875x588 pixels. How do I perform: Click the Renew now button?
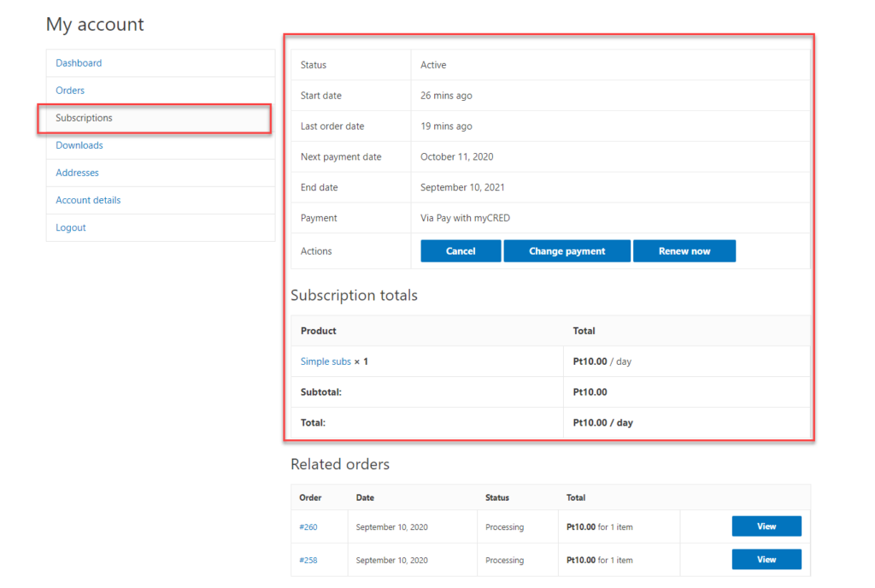(x=684, y=251)
